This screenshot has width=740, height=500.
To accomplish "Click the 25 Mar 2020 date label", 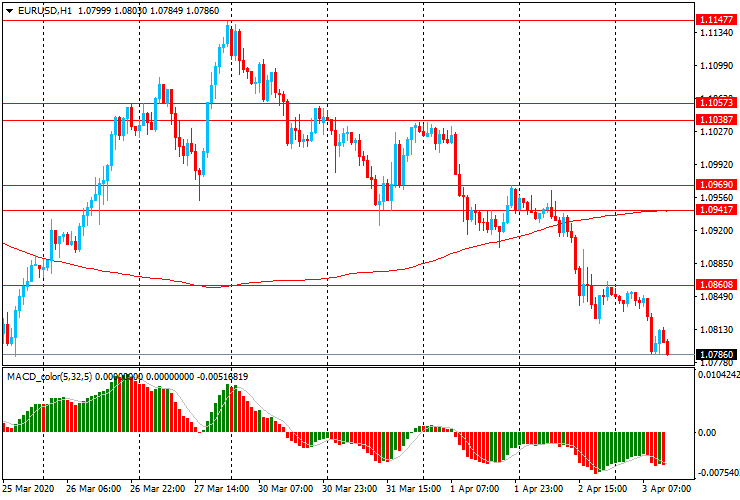I will click(x=28, y=489).
